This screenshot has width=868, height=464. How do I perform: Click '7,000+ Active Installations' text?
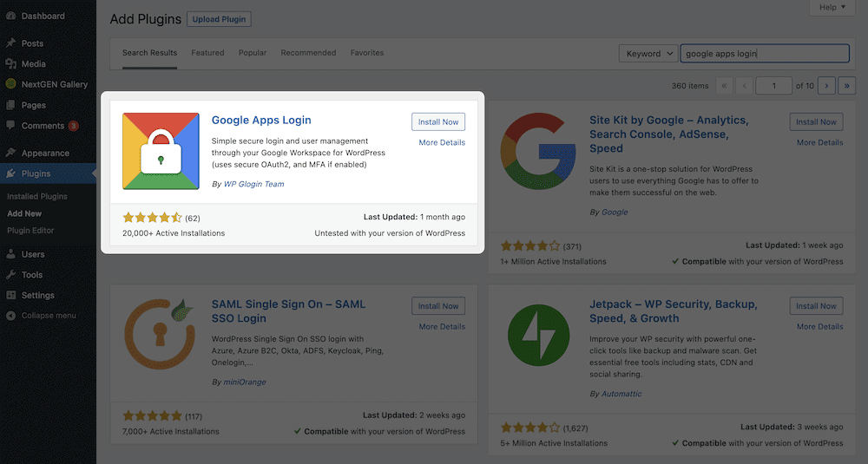pos(170,431)
